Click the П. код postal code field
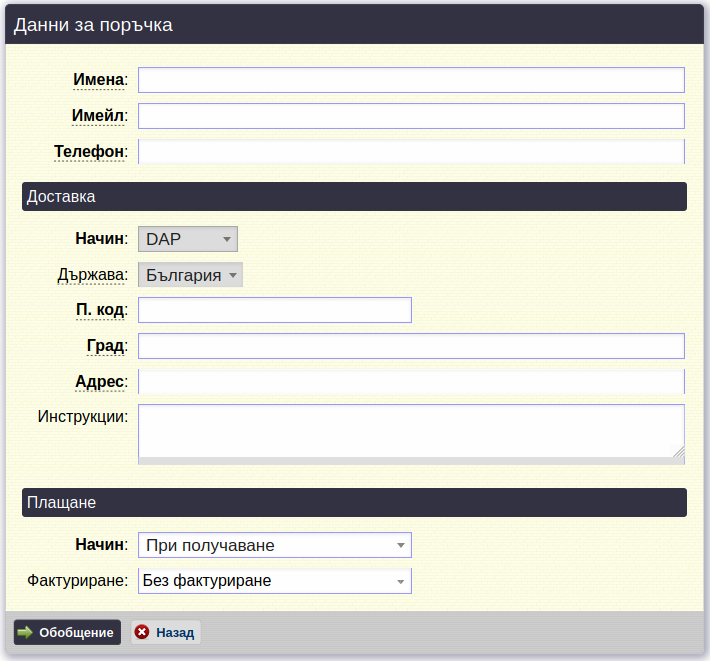Viewport: 710px width, 661px height. (x=275, y=310)
